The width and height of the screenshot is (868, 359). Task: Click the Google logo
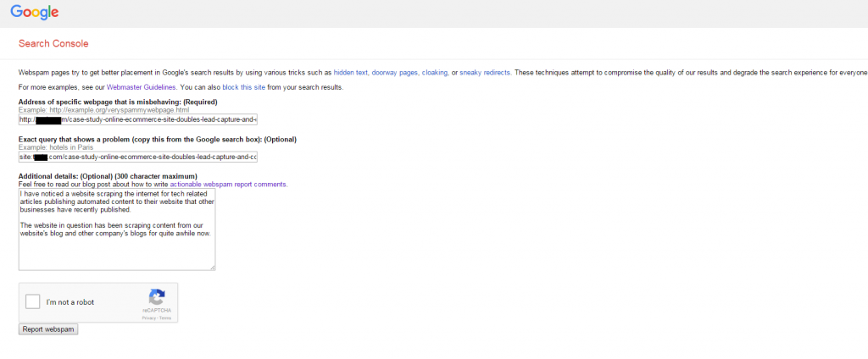point(34,12)
